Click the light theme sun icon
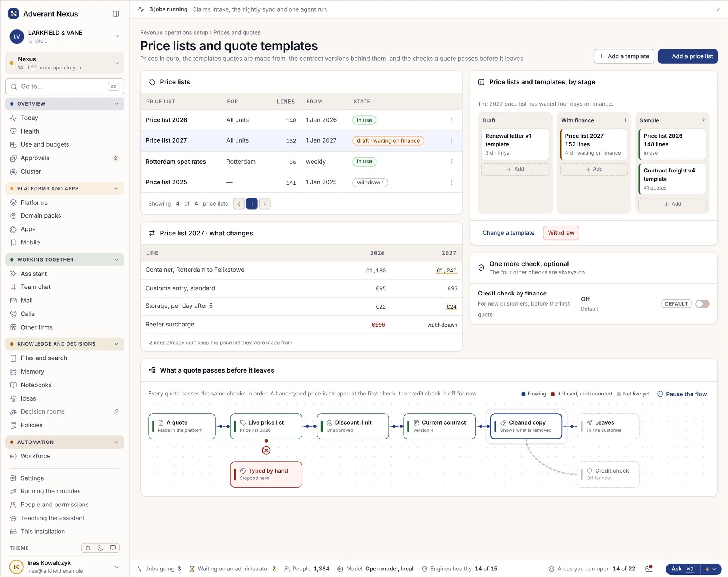The width and height of the screenshot is (728, 577). point(88,548)
